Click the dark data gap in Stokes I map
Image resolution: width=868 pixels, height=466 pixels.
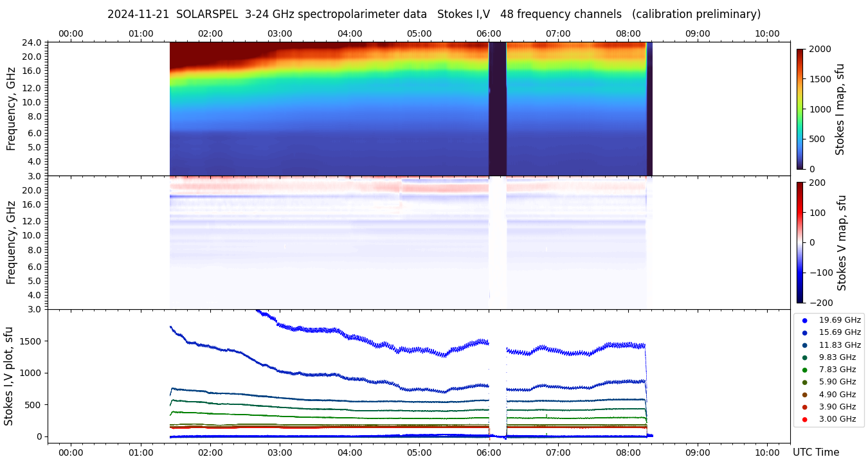click(497, 109)
